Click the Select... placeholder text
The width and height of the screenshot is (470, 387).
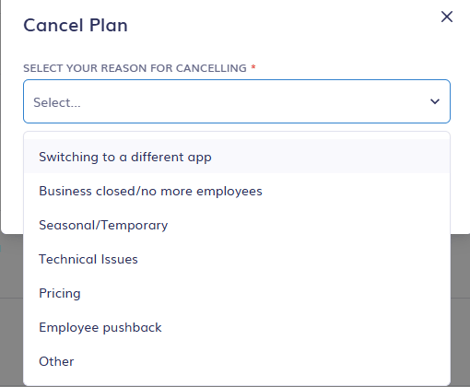click(x=57, y=102)
